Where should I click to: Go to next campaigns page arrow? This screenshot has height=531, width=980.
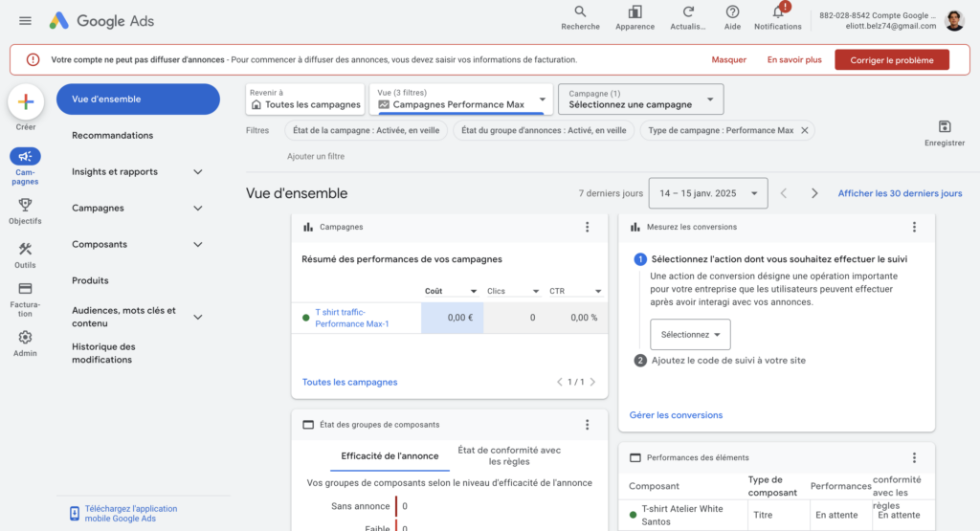(592, 382)
